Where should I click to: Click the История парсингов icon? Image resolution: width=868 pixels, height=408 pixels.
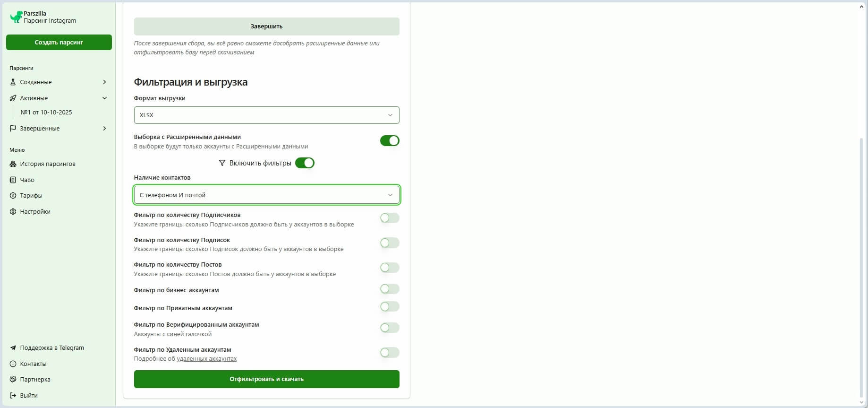(x=13, y=164)
